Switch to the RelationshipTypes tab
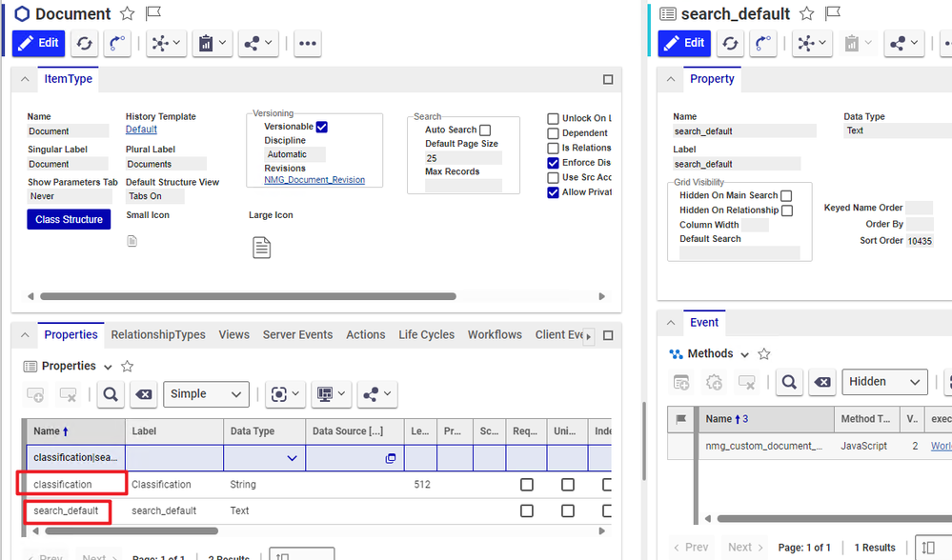The width and height of the screenshot is (952, 560). click(x=158, y=335)
